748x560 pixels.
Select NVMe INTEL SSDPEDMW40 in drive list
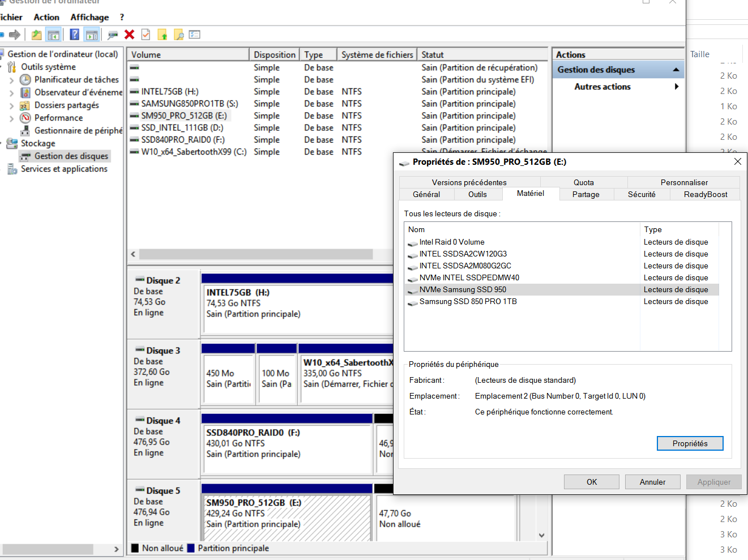[469, 278]
